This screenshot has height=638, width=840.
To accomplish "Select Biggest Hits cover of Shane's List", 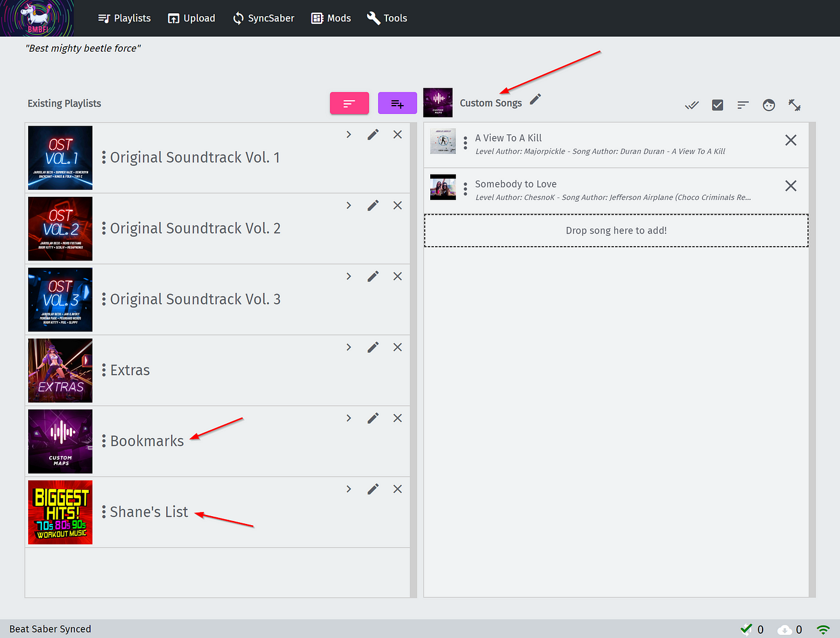I will [60, 512].
